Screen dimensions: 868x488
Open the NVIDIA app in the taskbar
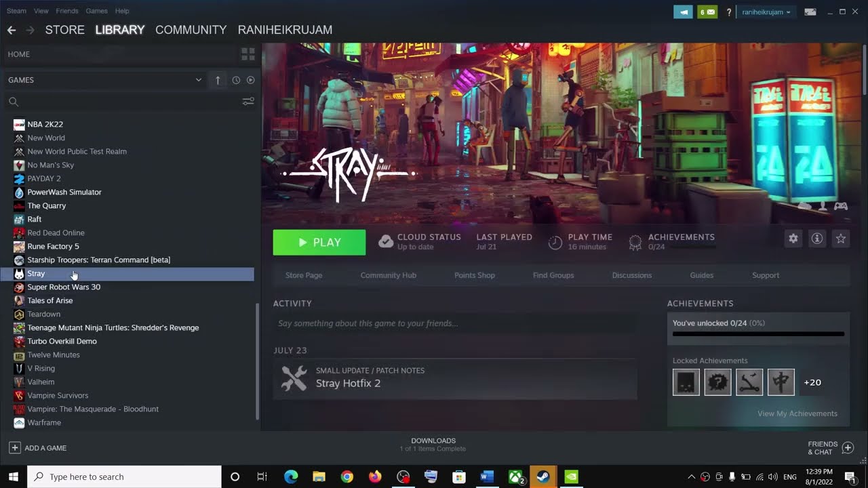coord(572,477)
